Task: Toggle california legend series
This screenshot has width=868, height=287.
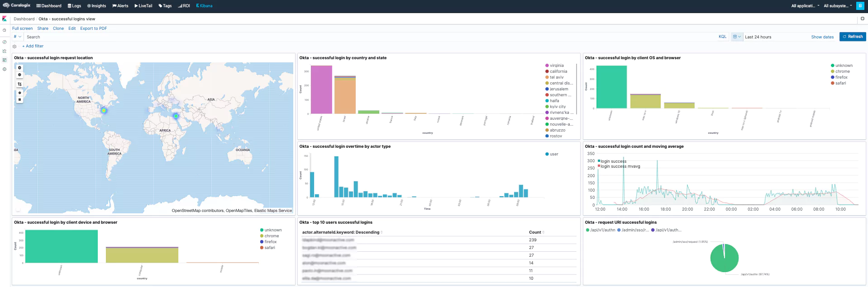Action: pyautogui.click(x=556, y=71)
